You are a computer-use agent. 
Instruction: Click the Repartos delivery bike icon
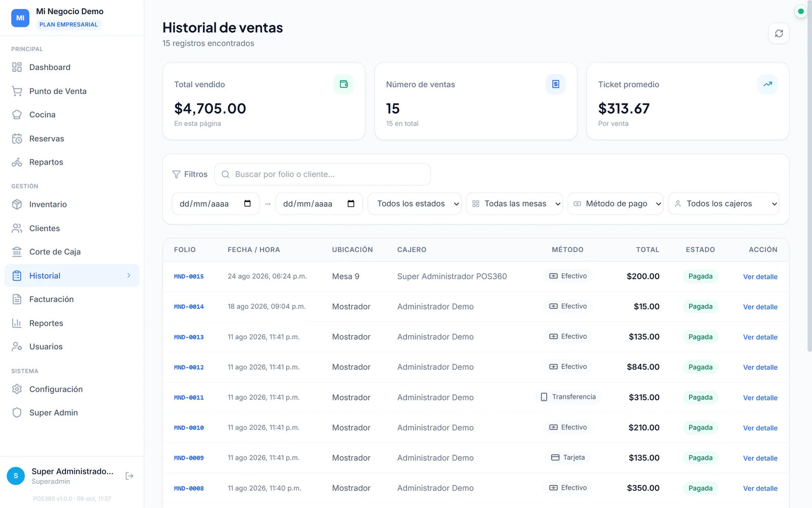coord(17,162)
